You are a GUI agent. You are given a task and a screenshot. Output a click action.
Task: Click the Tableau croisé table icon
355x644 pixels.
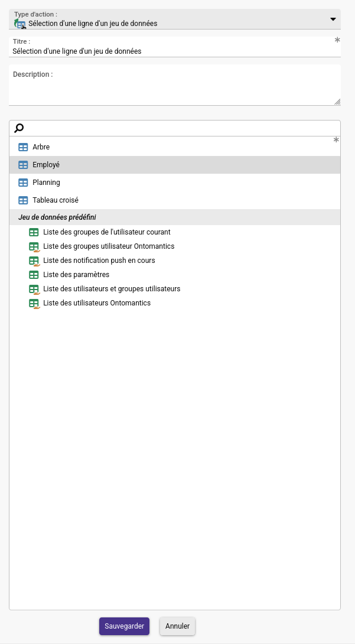(23, 200)
